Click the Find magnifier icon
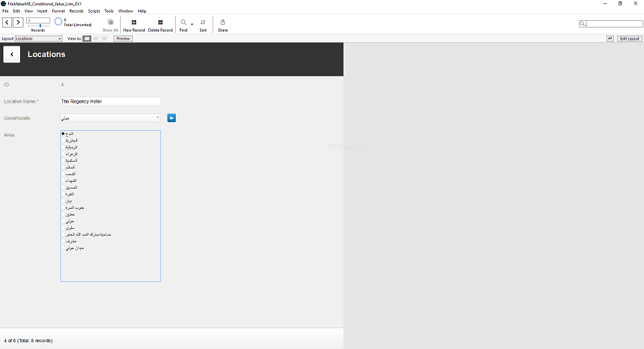 tap(183, 22)
